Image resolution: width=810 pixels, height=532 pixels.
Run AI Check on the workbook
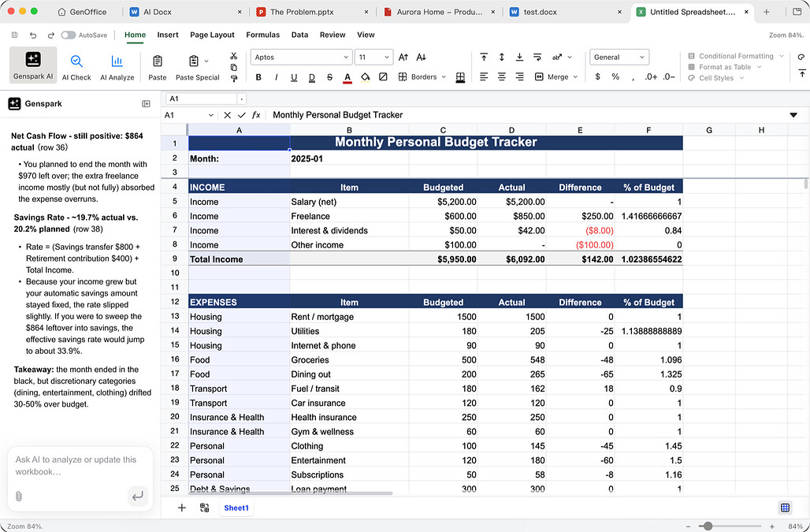click(x=76, y=67)
